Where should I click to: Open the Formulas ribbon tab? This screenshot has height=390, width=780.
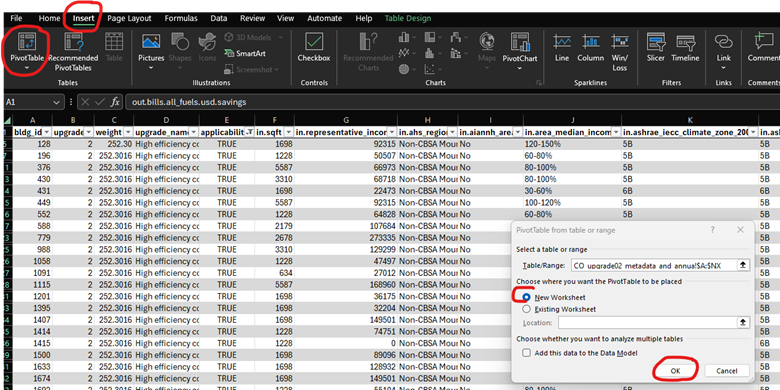point(181,18)
